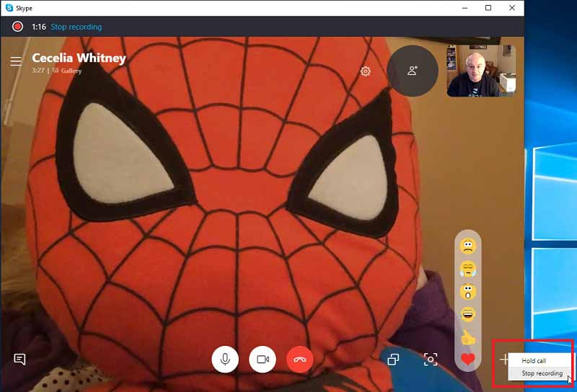Viewport: 577px width, 392px height.
Task: Take a snapshot of the call
Action: pyautogui.click(x=431, y=360)
